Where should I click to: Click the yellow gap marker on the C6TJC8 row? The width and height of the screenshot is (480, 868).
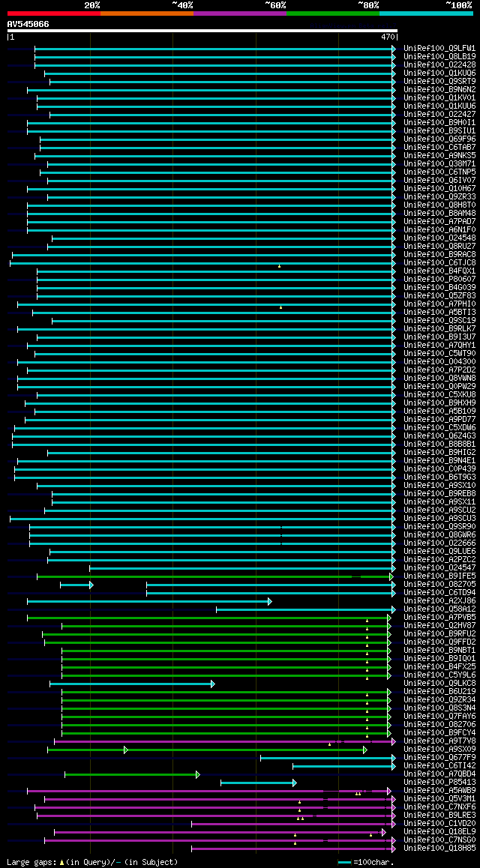280,265
